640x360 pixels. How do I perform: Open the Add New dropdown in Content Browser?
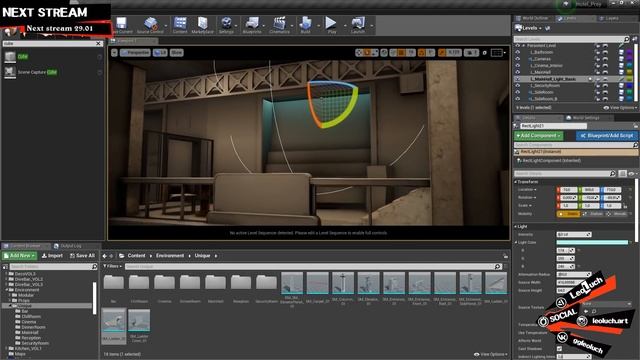pyautogui.click(x=20, y=256)
